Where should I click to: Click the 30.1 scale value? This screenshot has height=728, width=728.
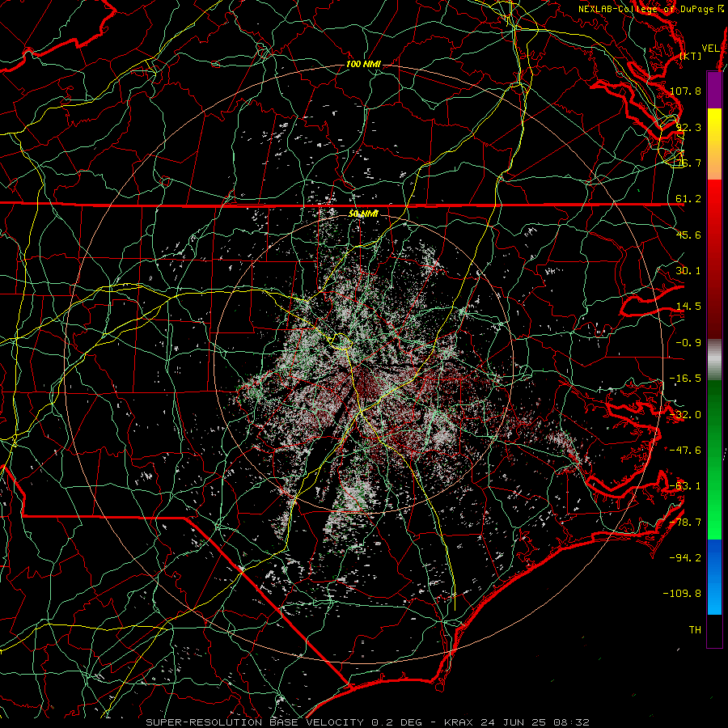coord(688,271)
